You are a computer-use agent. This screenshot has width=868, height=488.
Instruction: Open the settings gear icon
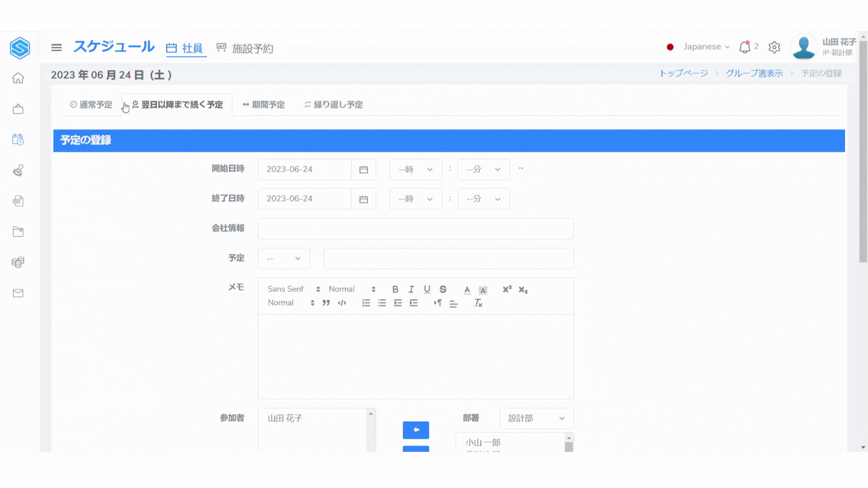pyautogui.click(x=774, y=47)
